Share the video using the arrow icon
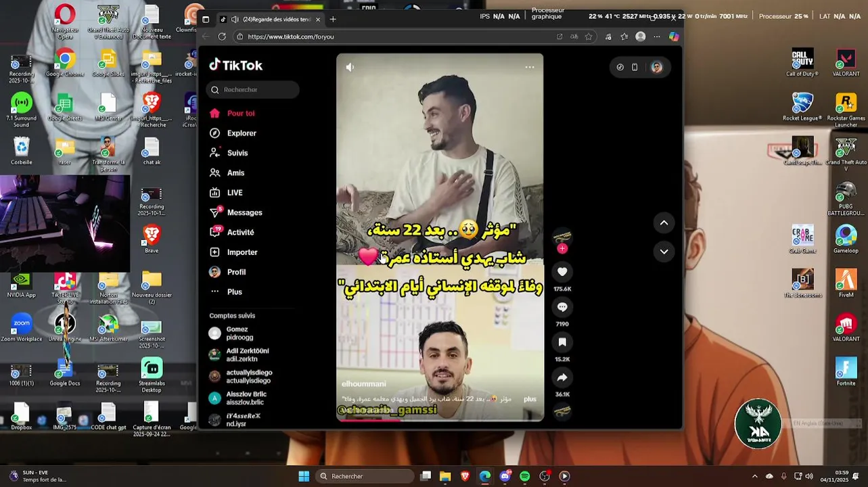The image size is (868, 487). [x=562, y=377]
